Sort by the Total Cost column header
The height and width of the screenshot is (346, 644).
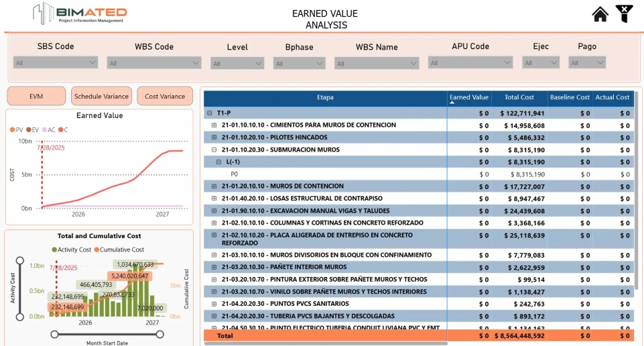(x=519, y=98)
